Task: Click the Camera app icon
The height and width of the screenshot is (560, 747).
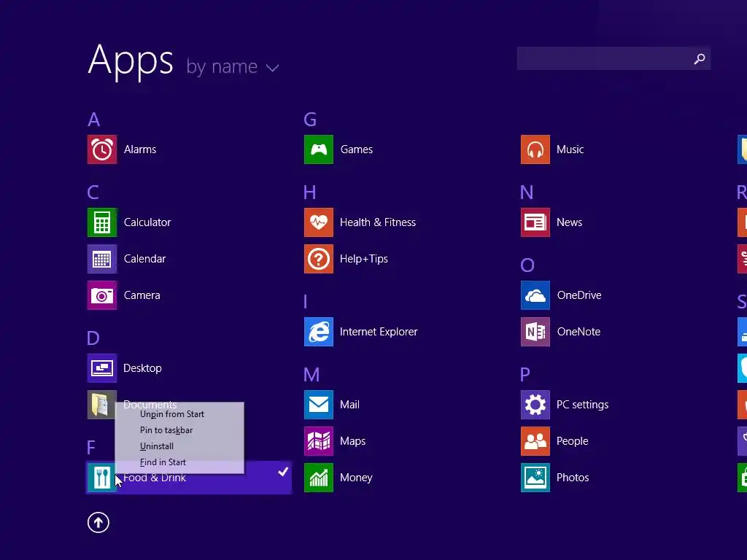Action: point(102,295)
